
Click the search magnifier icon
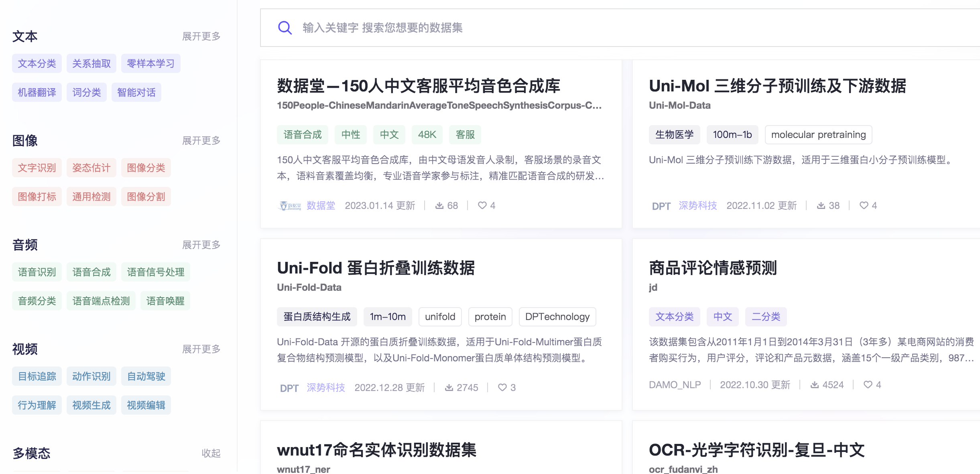(285, 28)
